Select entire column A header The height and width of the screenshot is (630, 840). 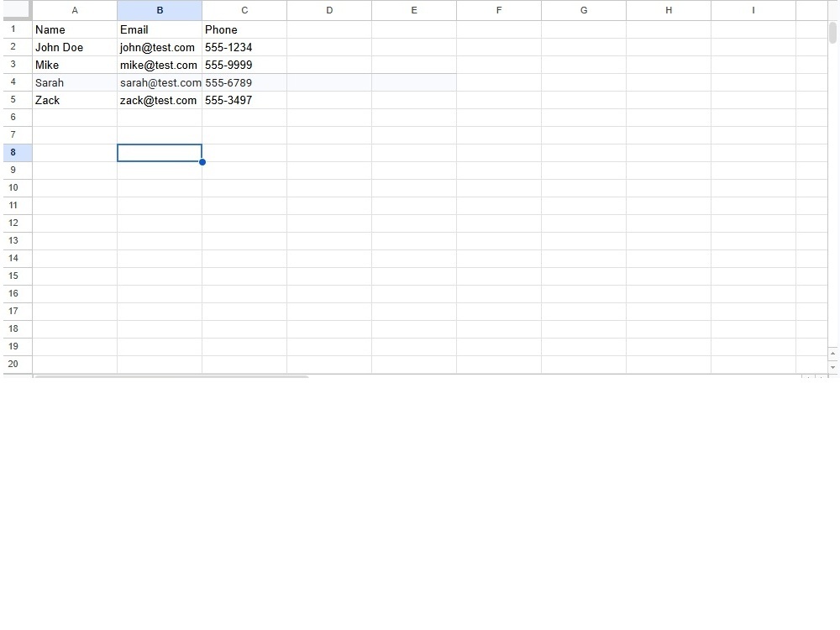75,10
